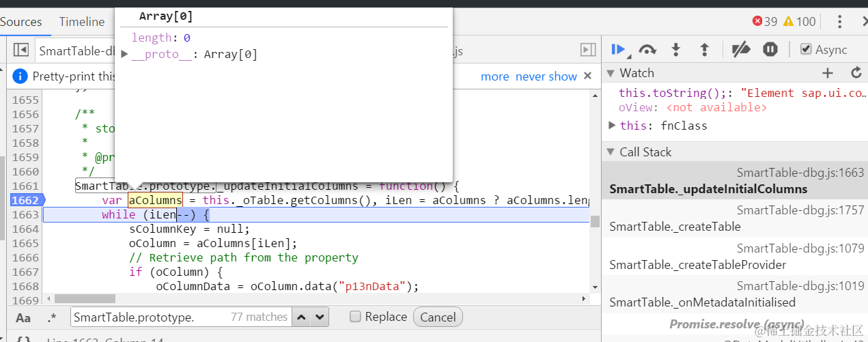This screenshot has height=342, width=868.
Task: Switch to the Sources tab
Action: [x=21, y=22]
